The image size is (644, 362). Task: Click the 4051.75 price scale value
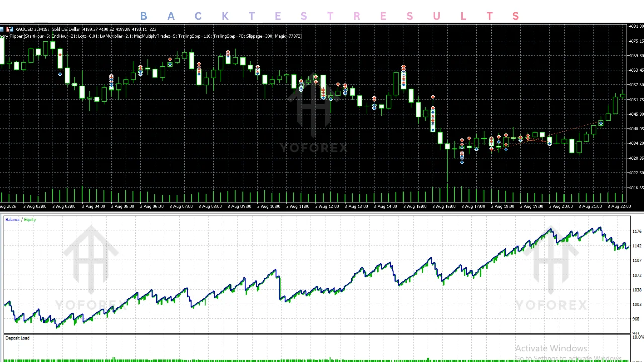636,100
